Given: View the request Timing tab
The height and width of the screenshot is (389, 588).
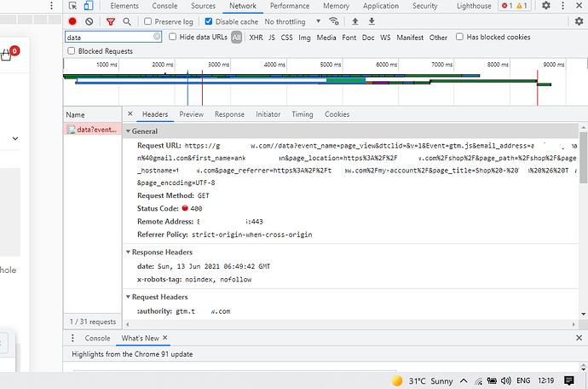Looking at the screenshot, I should (x=303, y=114).
